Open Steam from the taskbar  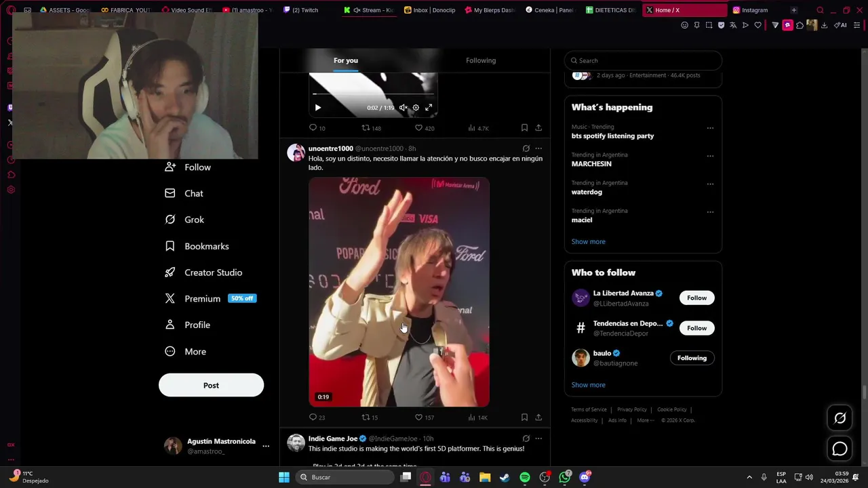pyautogui.click(x=505, y=477)
